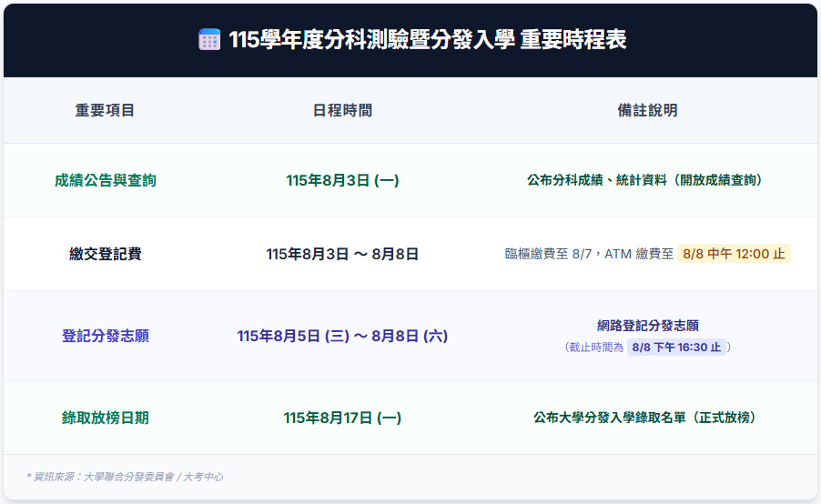Click the footnote 資訊來源：大學聯合分發委員會 / 大考中心
The width and height of the screenshot is (821, 504).
127,477
